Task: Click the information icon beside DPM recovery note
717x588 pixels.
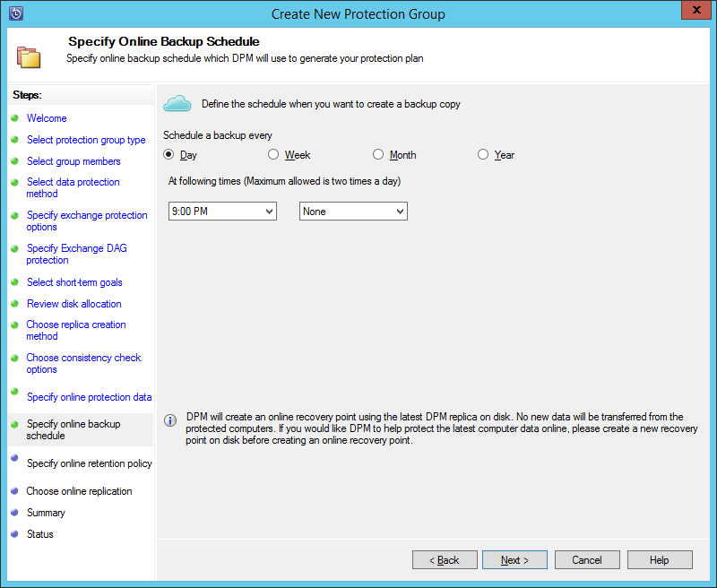Action: [x=170, y=420]
